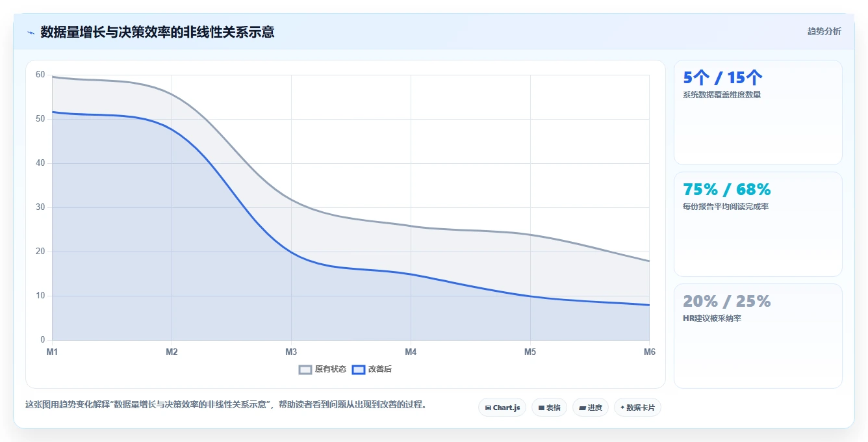The image size is (868, 442).
Task: Click the 进度 tag icon
Action: 582,408
